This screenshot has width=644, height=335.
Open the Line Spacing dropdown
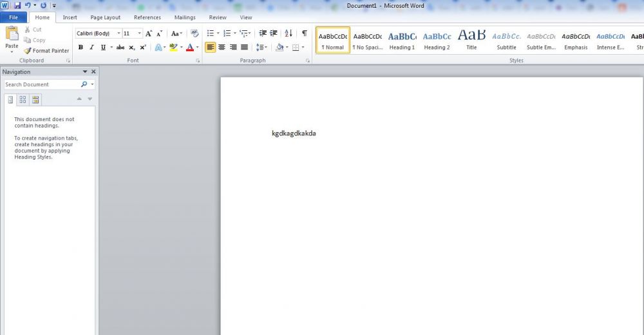261,48
